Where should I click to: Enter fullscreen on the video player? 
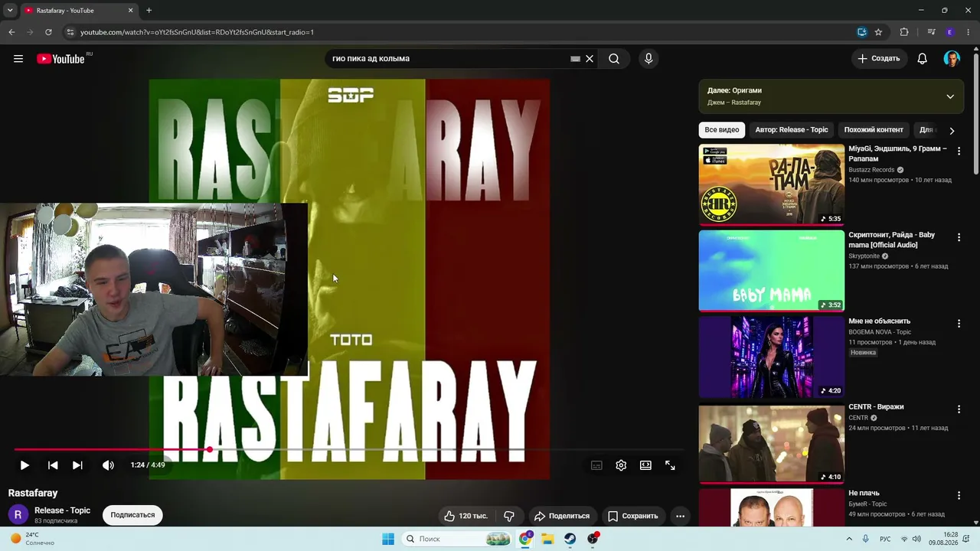tap(670, 465)
